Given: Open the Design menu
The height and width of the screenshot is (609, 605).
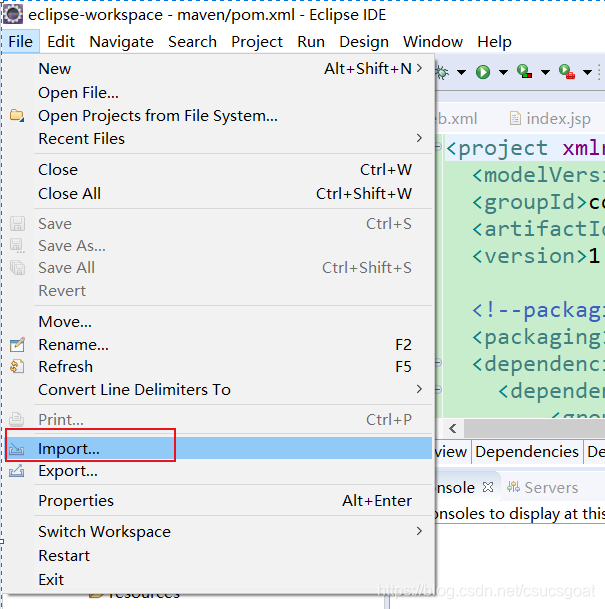Looking at the screenshot, I should [x=364, y=42].
